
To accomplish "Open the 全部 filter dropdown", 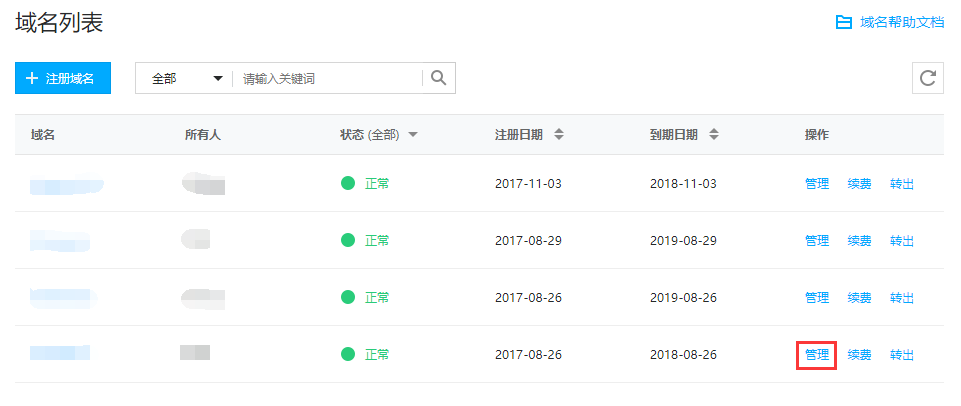I will 185,78.
